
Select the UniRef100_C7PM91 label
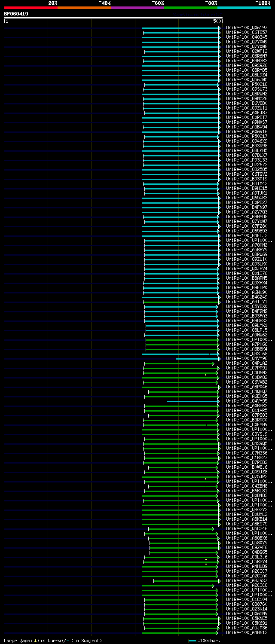(x=247, y=368)
